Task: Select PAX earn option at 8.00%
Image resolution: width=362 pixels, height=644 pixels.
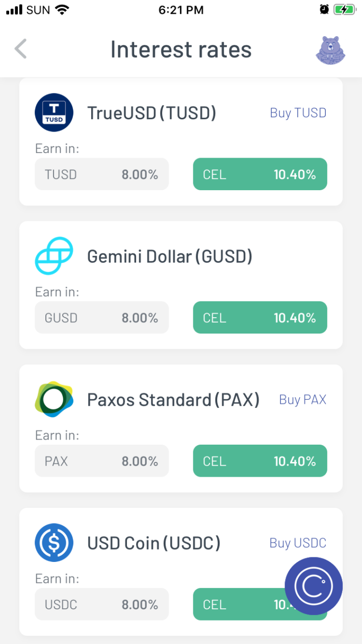Action: click(101, 461)
